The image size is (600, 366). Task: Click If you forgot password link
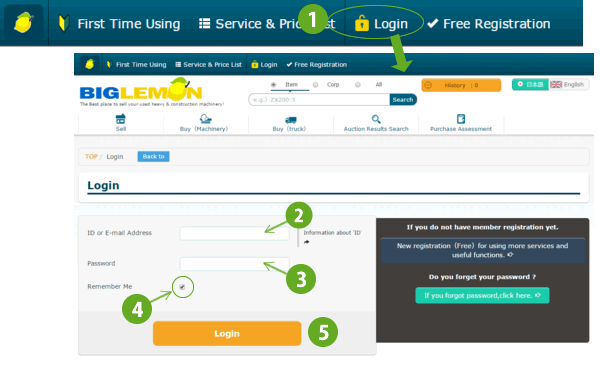tap(483, 296)
